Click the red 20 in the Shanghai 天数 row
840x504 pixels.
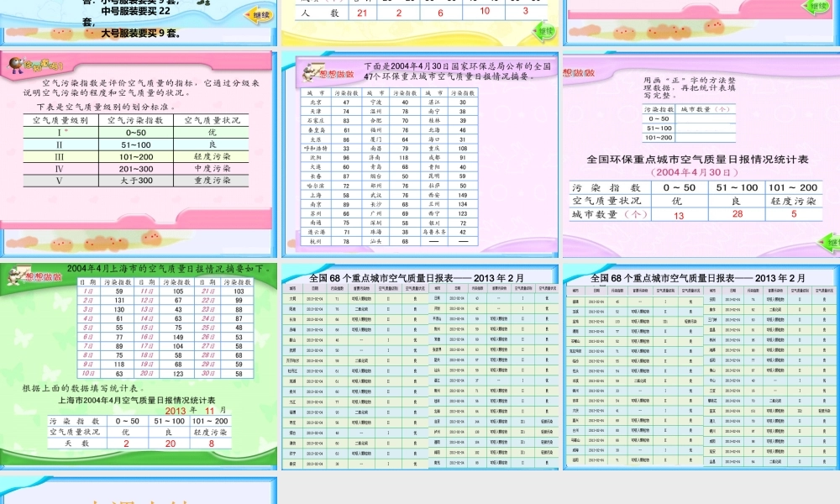coord(171,444)
